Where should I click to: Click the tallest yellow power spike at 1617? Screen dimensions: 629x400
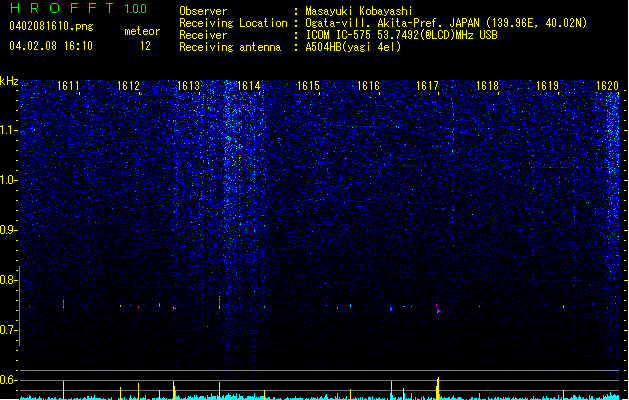point(438,388)
